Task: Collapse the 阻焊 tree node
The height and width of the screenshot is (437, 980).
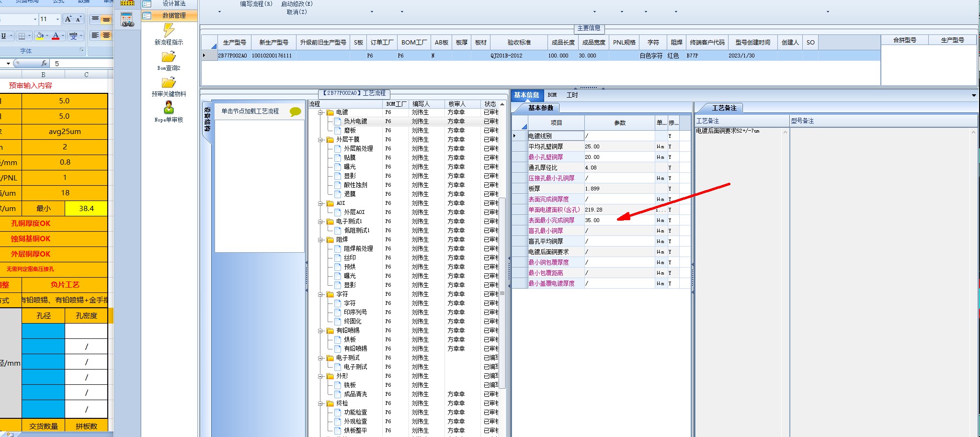Action: click(x=320, y=240)
